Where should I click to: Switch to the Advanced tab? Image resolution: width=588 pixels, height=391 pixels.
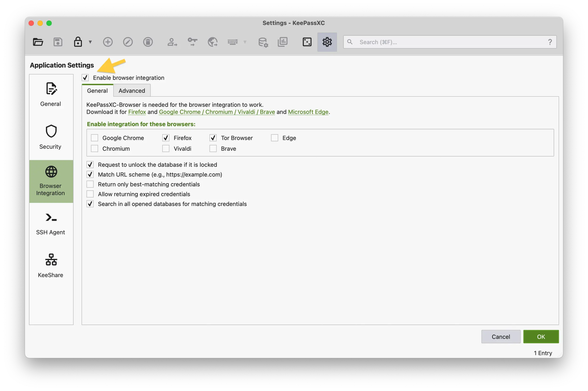131,91
